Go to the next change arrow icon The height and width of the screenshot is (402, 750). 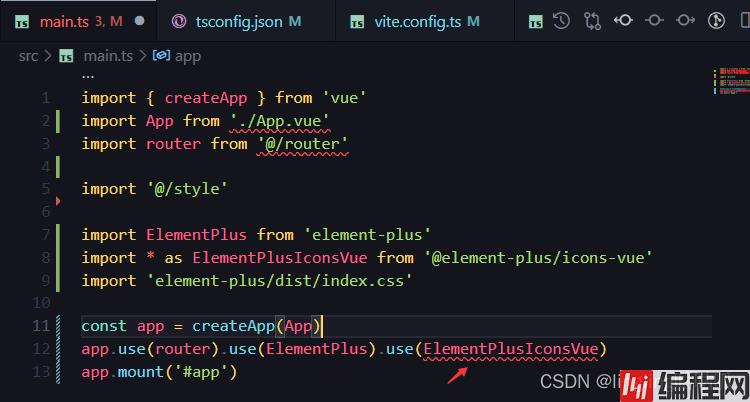pyautogui.click(x=685, y=20)
